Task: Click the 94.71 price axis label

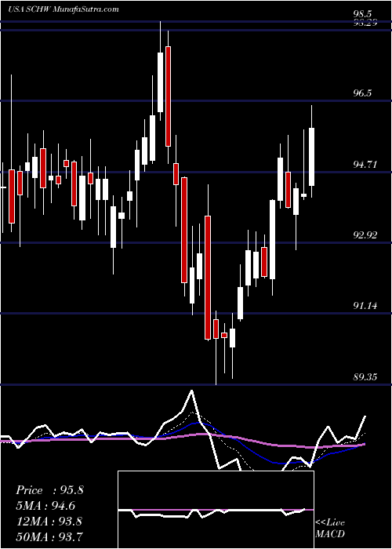Action: click(365, 164)
